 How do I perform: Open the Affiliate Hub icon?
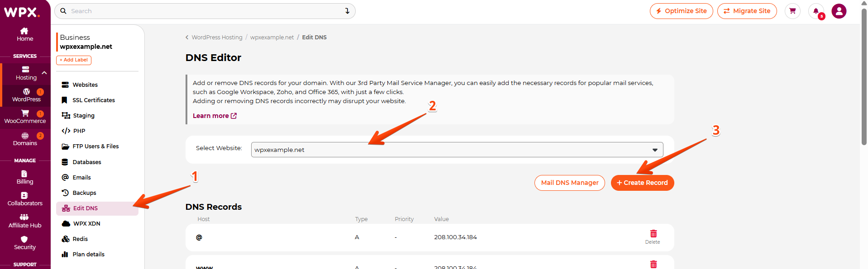tap(24, 221)
